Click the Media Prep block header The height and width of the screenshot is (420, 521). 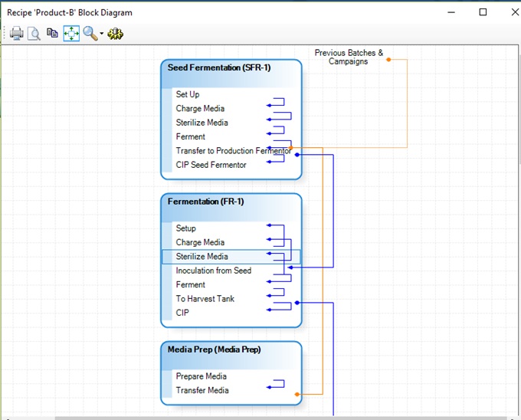coord(215,349)
